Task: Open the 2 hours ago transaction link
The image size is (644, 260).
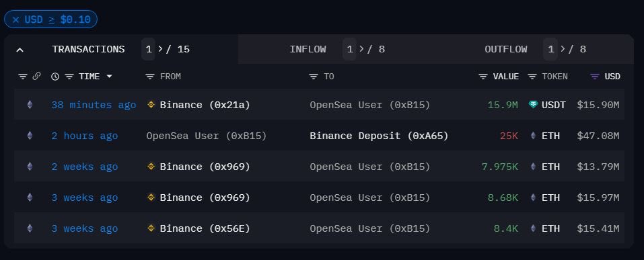Action: 85,136
